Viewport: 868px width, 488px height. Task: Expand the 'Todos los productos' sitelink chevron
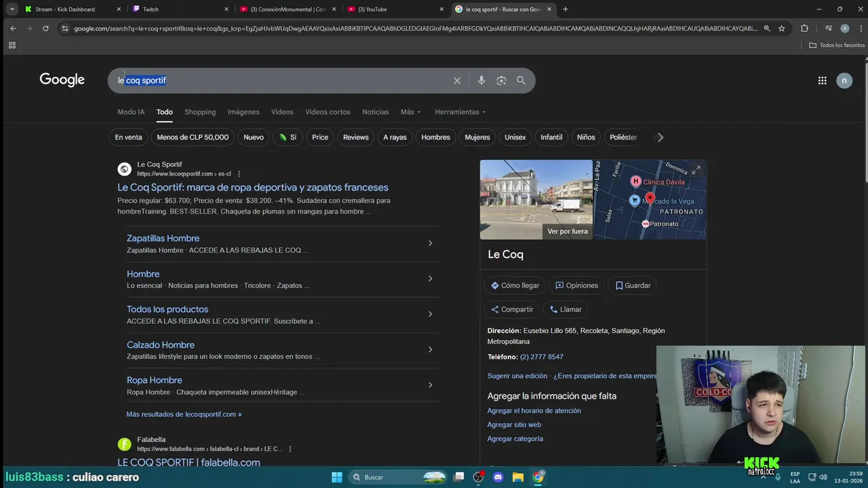pos(430,314)
